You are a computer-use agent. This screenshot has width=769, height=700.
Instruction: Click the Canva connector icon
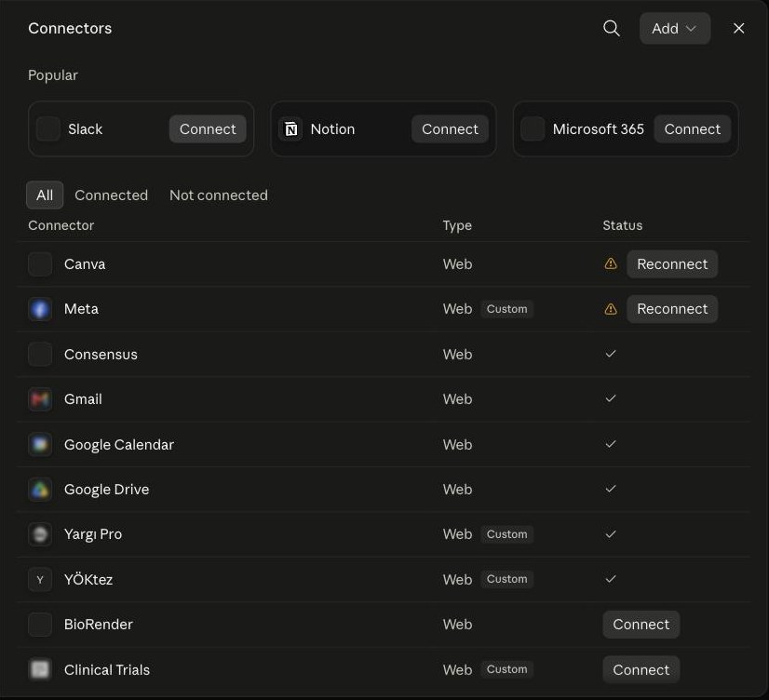pos(40,264)
